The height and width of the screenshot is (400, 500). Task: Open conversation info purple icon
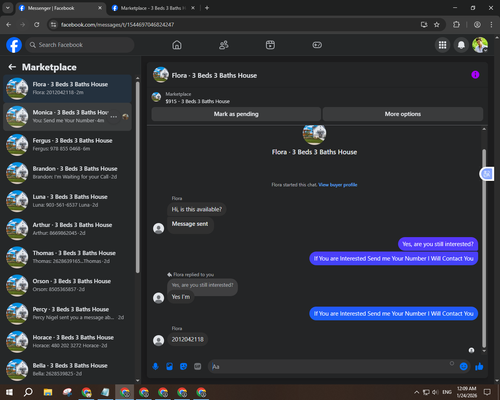475,75
